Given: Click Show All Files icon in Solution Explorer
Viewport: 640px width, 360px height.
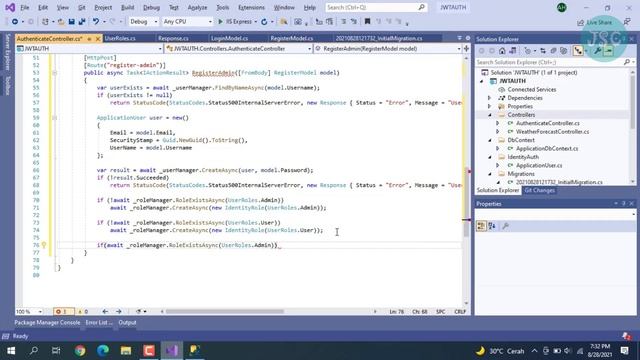Looking at the screenshot, I should tap(564, 51).
